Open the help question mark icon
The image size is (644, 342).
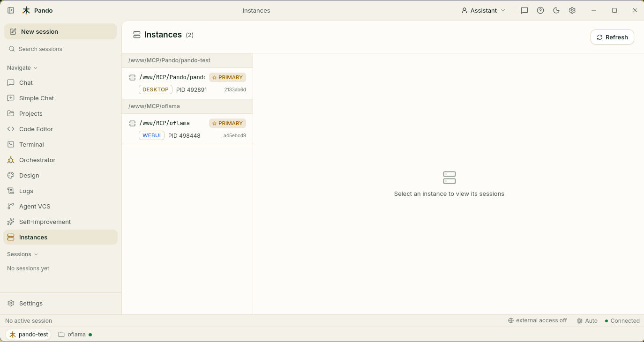tap(540, 10)
